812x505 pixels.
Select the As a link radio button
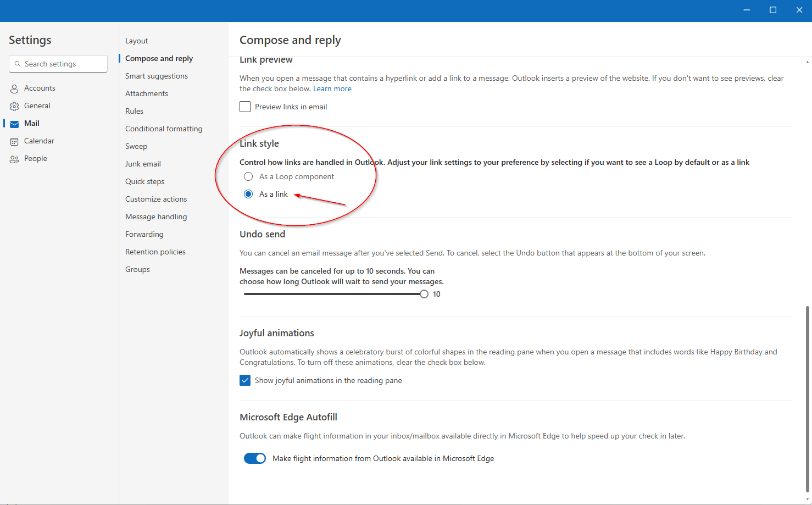pyautogui.click(x=248, y=194)
